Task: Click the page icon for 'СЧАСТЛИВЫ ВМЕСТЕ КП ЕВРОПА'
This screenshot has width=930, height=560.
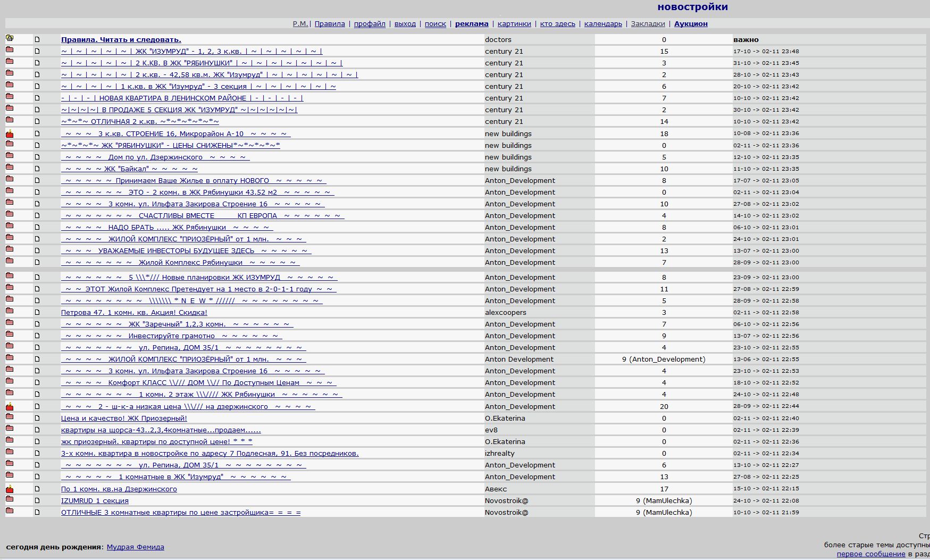Action: coord(37,216)
